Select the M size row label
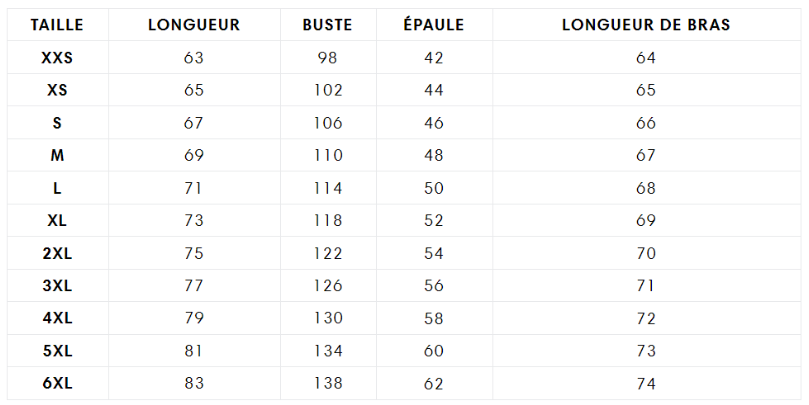809x405 pixels. tap(57, 155)
